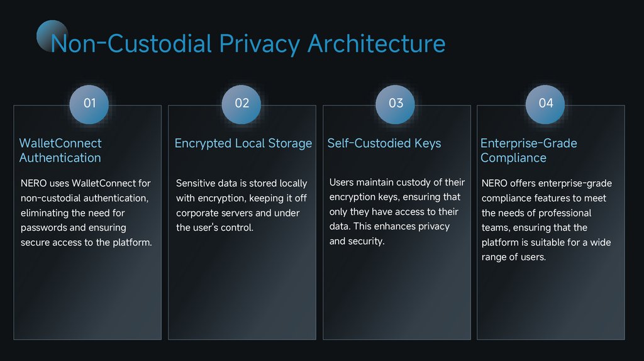Click the empty lower area of card 01
The height and width of the screenshot is (361, 644).
click(x=87, y=296)
